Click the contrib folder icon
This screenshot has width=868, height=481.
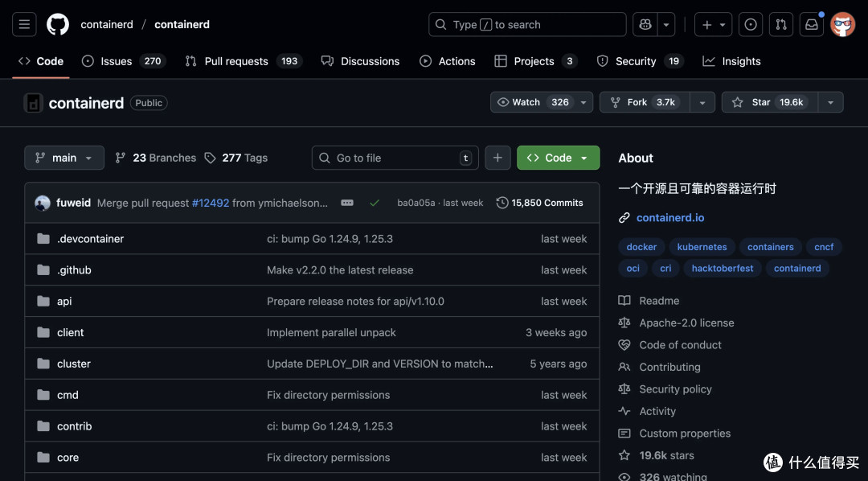[43, 426]
